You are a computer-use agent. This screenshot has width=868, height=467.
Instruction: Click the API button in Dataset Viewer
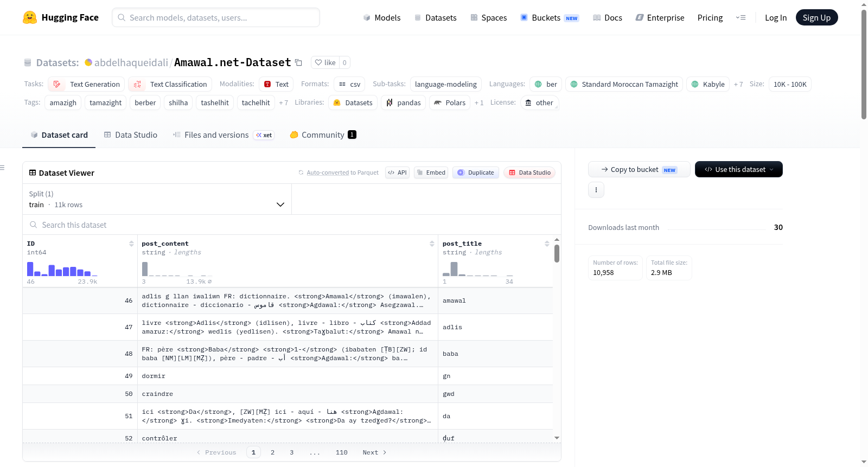pyautogui.click(x=397, y=172)
